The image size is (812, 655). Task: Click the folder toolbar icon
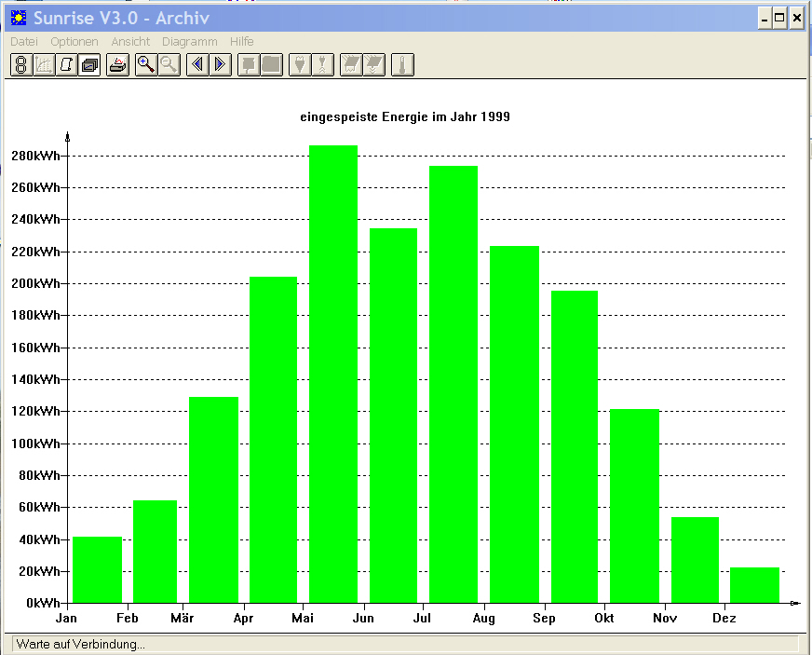click(x=272, y=65)
